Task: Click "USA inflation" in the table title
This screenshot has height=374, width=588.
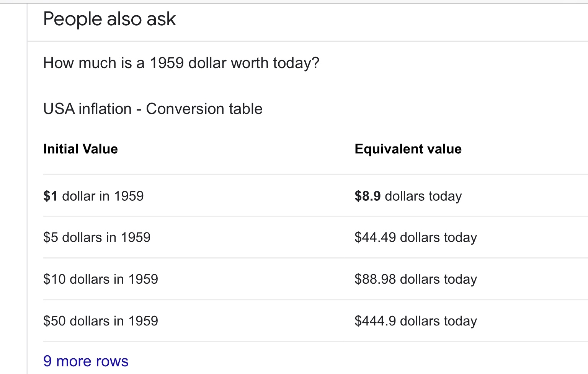Action: pyautogui.click(x=87, y=109)
